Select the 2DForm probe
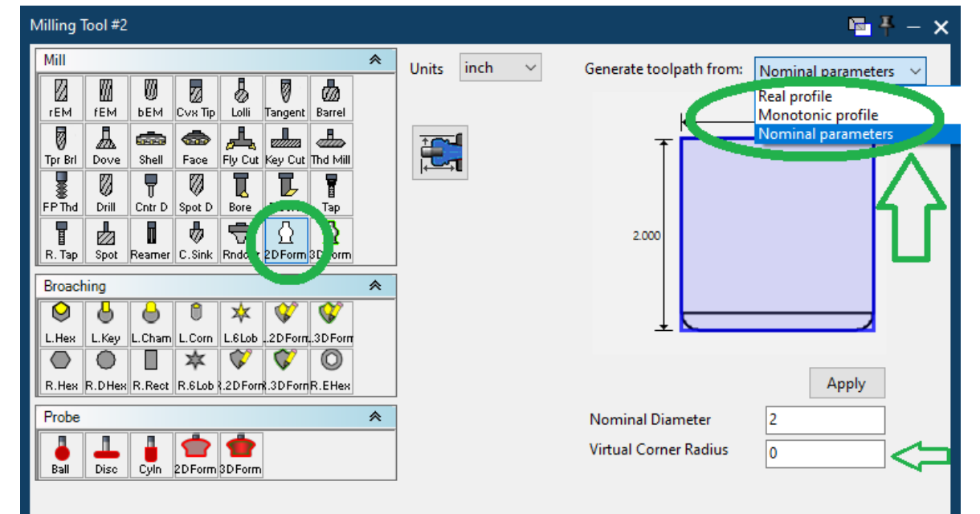This screenshot has height=514, width=980. pos(195,455)
